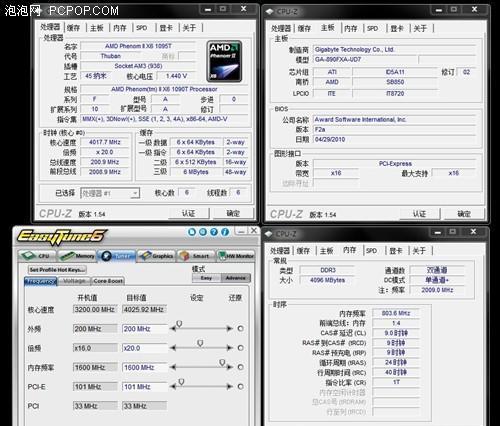Click the EasyTune6 logo

(61, 237)
